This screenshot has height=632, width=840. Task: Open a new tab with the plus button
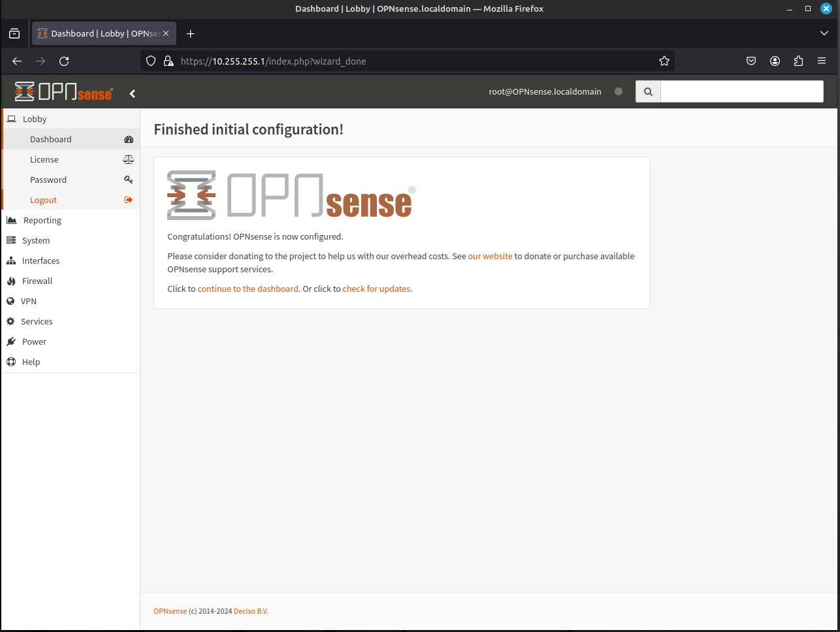[190, 33]
